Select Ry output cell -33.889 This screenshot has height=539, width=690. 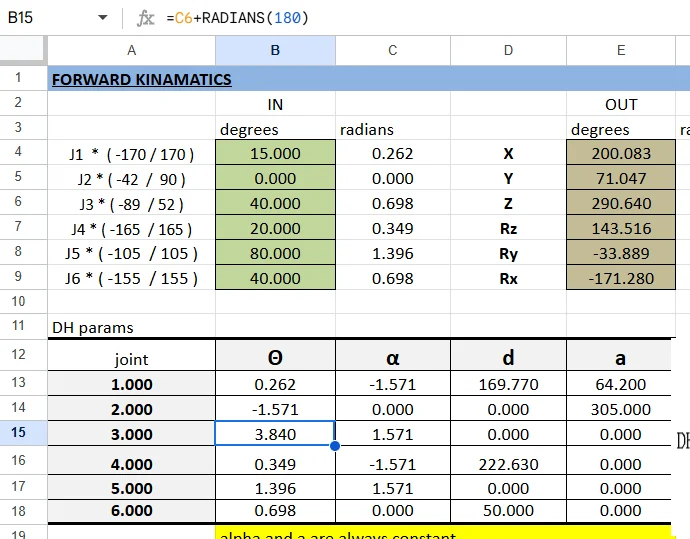[621, 253]
